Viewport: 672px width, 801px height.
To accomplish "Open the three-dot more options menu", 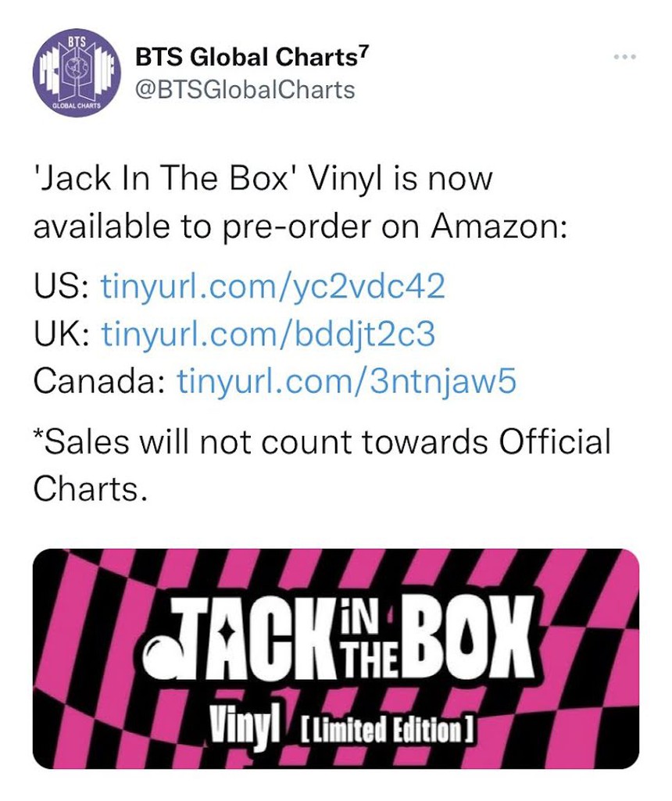I will (625, 57).
